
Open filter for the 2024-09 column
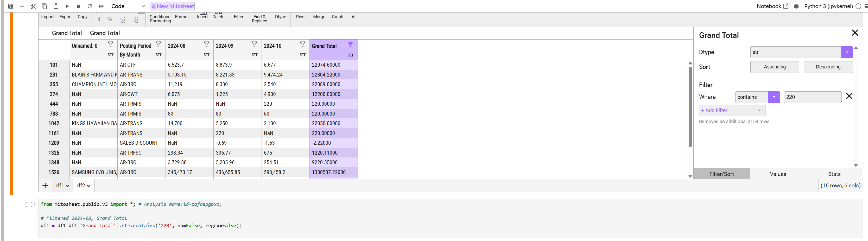pyautogui.click(x=254, y=45)
